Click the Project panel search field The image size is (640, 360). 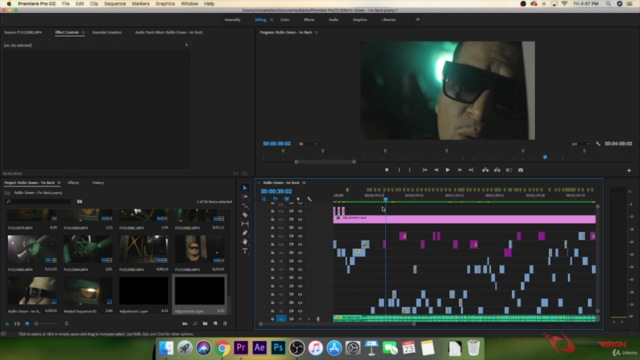[39, 201]
